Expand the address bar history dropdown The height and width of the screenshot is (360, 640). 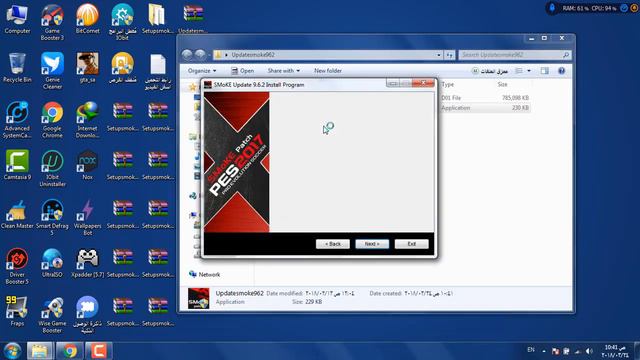pos(439,55)
